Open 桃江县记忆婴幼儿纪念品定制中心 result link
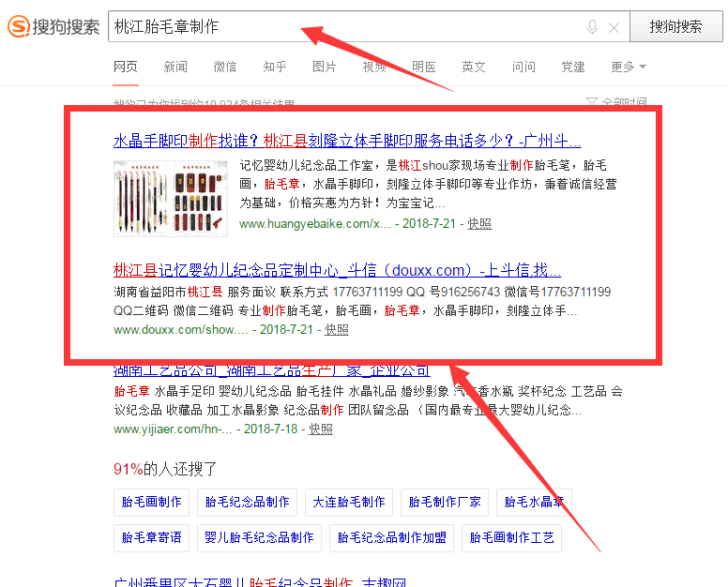The height and width of the screenshot is (587, 728). pos(337,270)
